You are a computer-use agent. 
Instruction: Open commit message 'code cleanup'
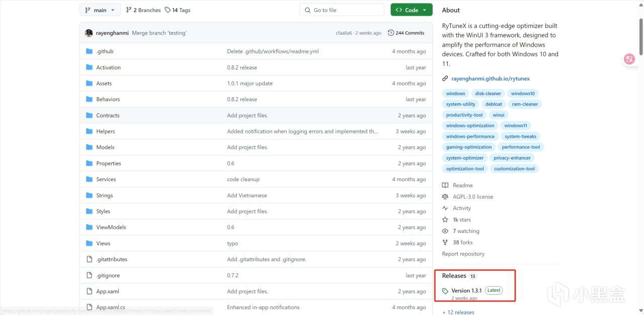[x=243, y=179]
